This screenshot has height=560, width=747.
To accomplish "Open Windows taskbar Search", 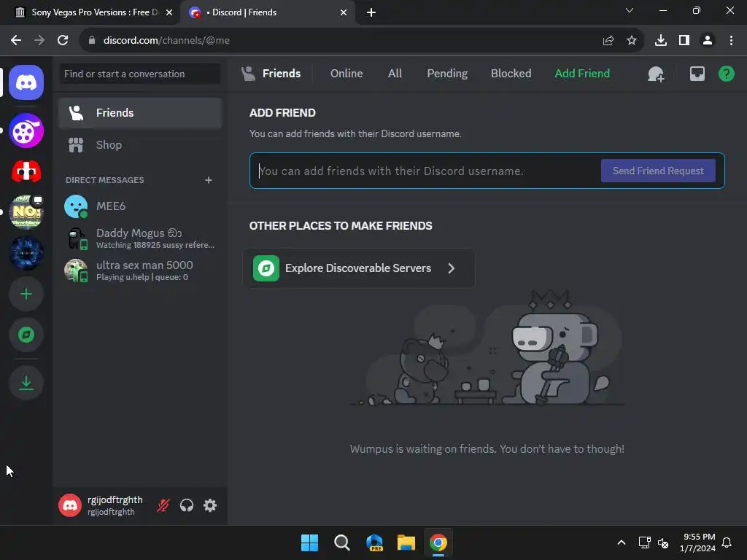I will pos(342,542).
